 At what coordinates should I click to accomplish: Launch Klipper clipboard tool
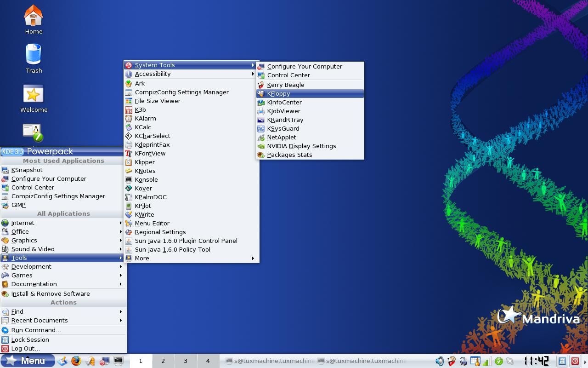point(192,162)
